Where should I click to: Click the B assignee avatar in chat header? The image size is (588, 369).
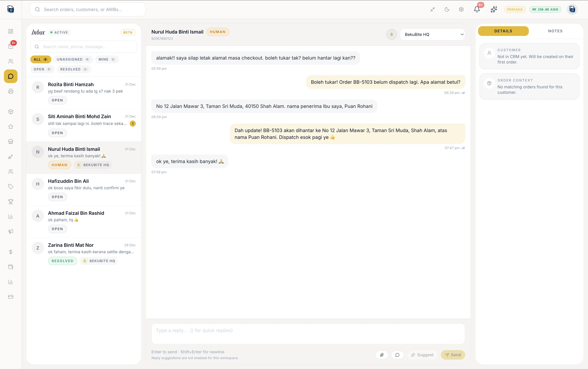(x=392, y=34)
